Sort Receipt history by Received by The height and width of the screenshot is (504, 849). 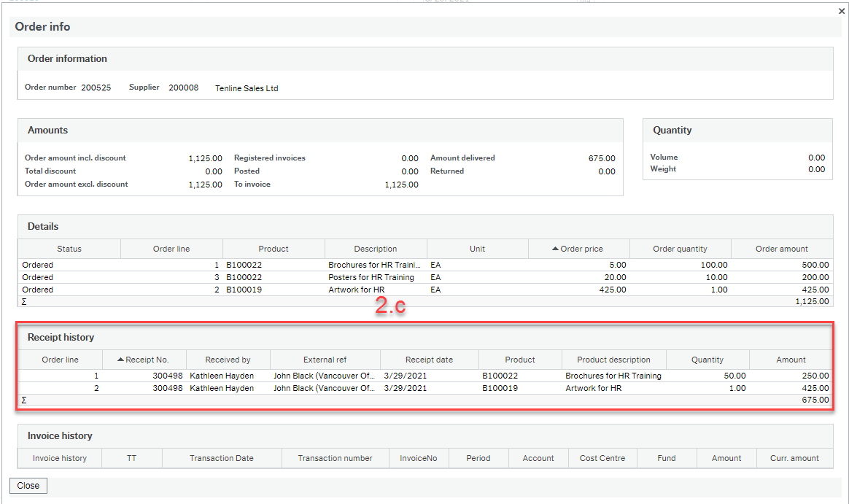(228, 360)
